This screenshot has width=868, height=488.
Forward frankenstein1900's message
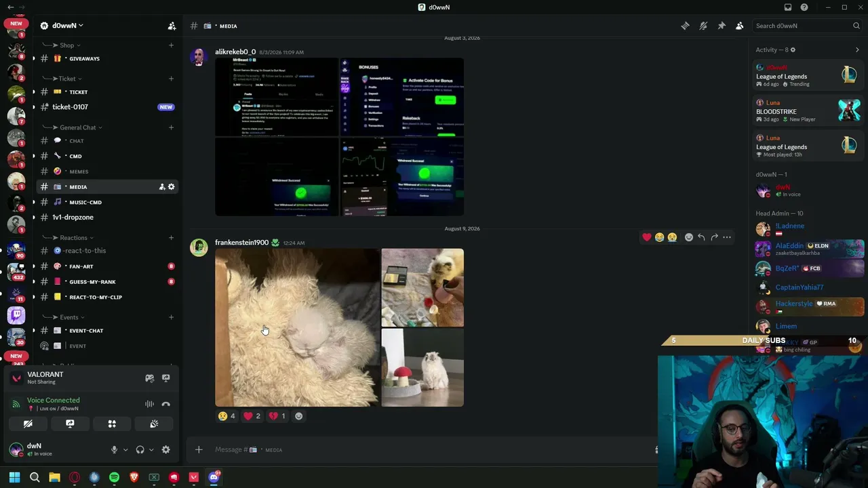click(x=714, y=237)
